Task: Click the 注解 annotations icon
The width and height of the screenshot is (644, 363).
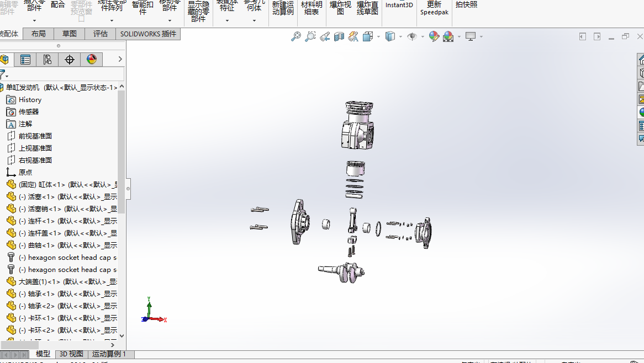Action: [x=11, y=124]
